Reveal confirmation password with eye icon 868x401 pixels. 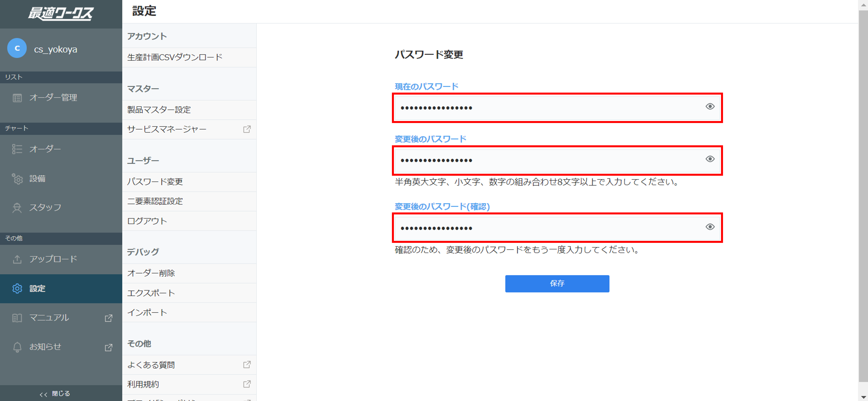click(710, 227)
